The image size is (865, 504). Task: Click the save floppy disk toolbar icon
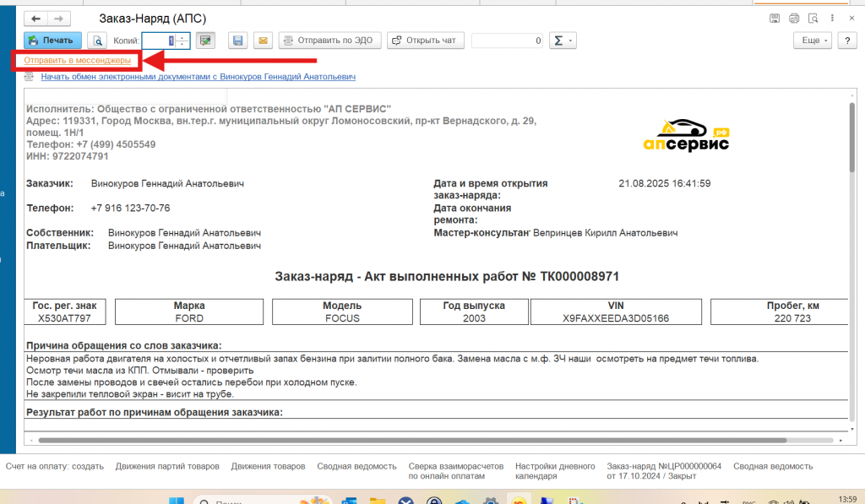(x=237, y=41)
